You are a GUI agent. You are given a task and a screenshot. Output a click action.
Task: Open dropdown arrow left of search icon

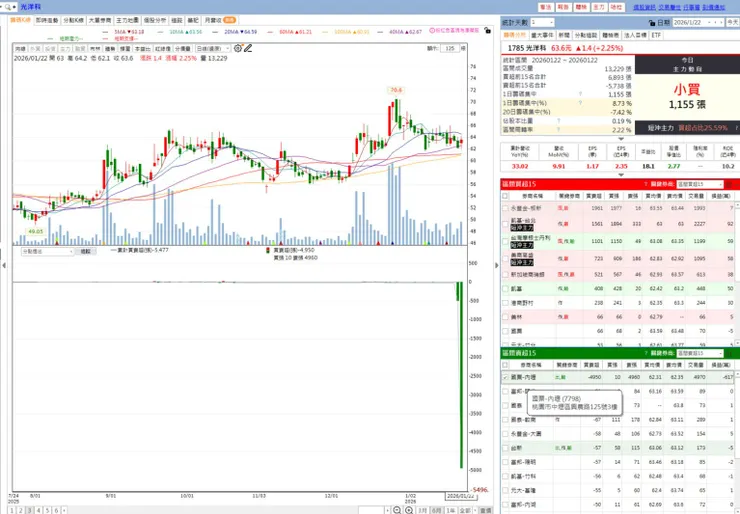pyautogui.click(x=2, y=7)
